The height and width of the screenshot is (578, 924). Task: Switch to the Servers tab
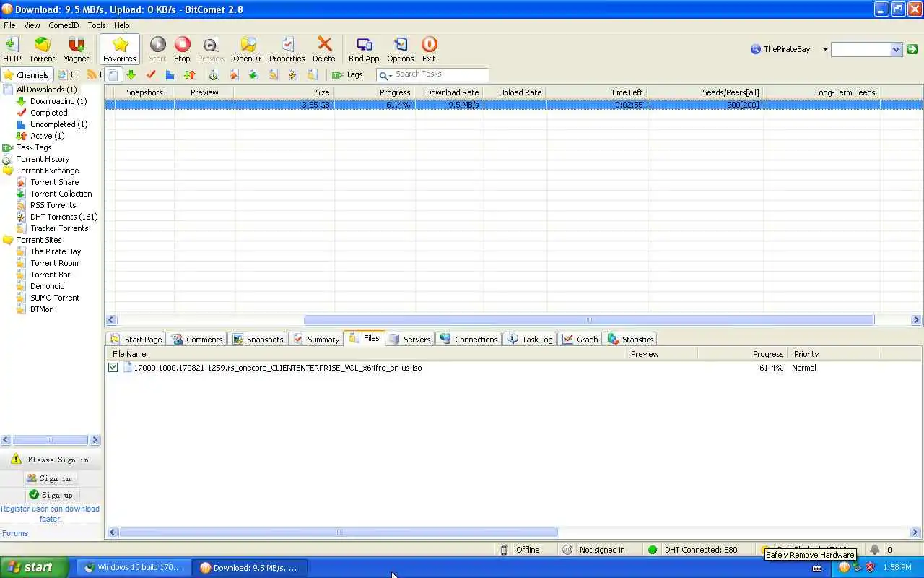pyautogui.click(x=410, y=339)
